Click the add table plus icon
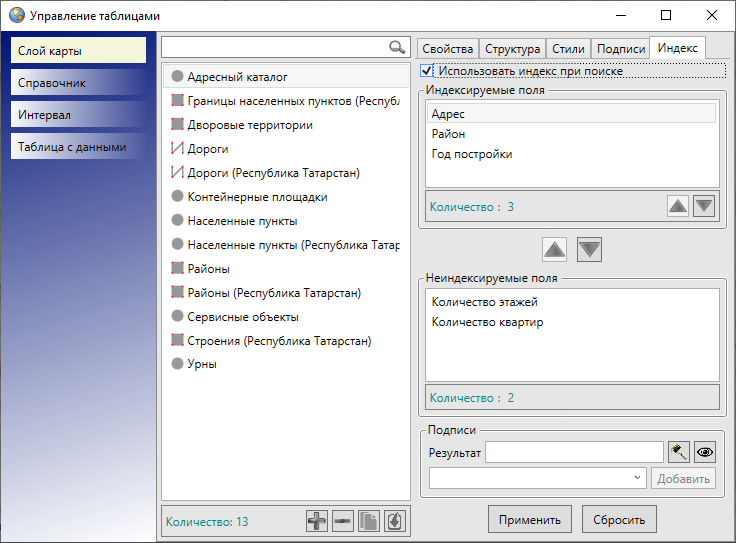The image size is (736, 543). tap(317, 521)
